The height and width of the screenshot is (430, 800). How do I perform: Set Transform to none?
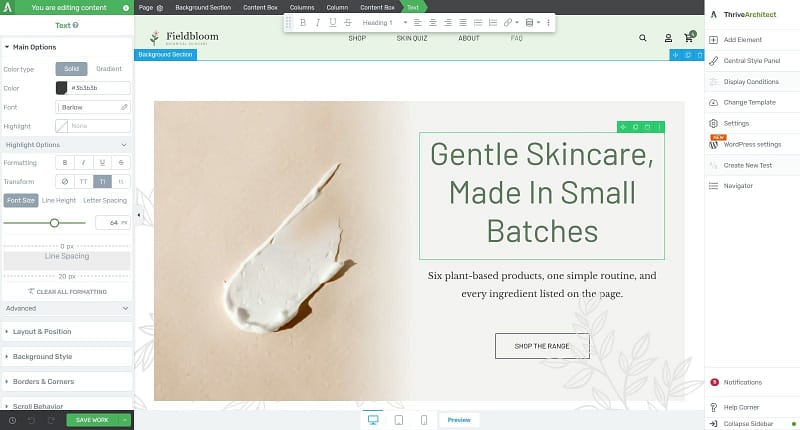tap(65, 182)
